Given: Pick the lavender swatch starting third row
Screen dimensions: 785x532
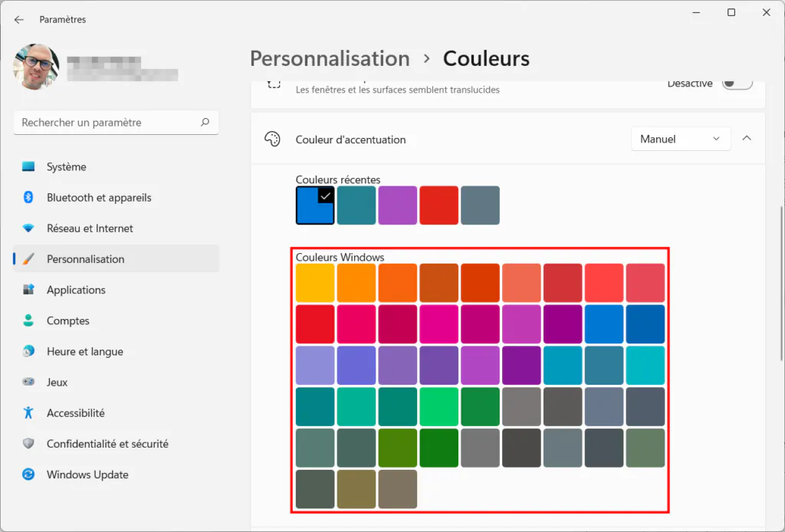Looking at the screenshot, I should pos(315,366).
